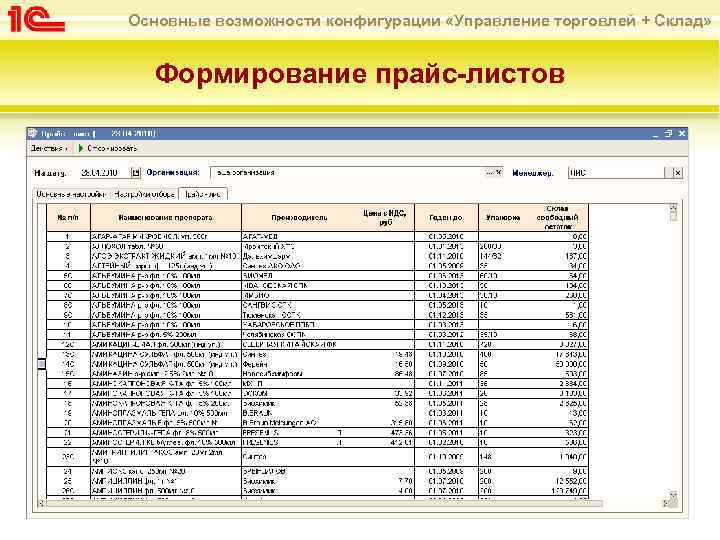Screen dimensions: 720x540
Task: Switch to the Настройки отбора tab
Action: click(144, 194)
